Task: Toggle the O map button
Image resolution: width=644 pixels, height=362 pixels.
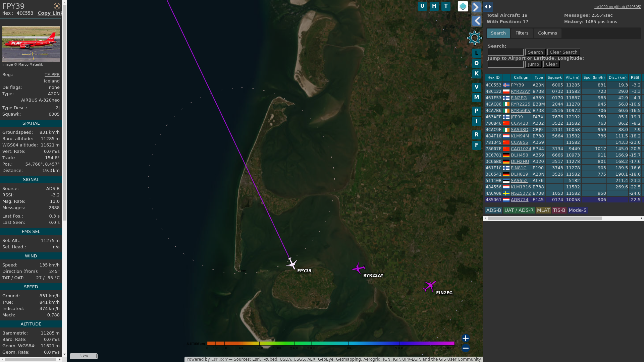Action: click(x=477, y=63)
